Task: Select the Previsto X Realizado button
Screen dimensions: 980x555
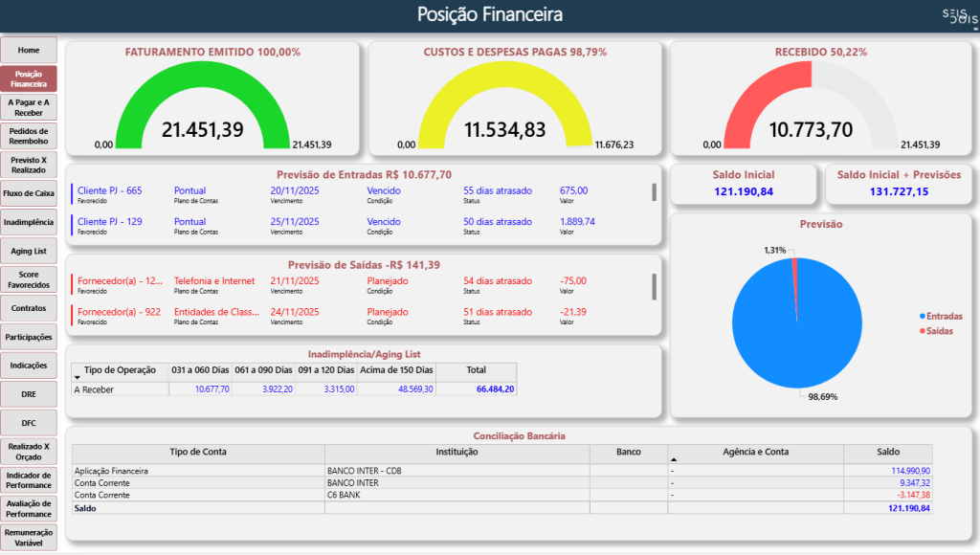Action: point(29,165)
